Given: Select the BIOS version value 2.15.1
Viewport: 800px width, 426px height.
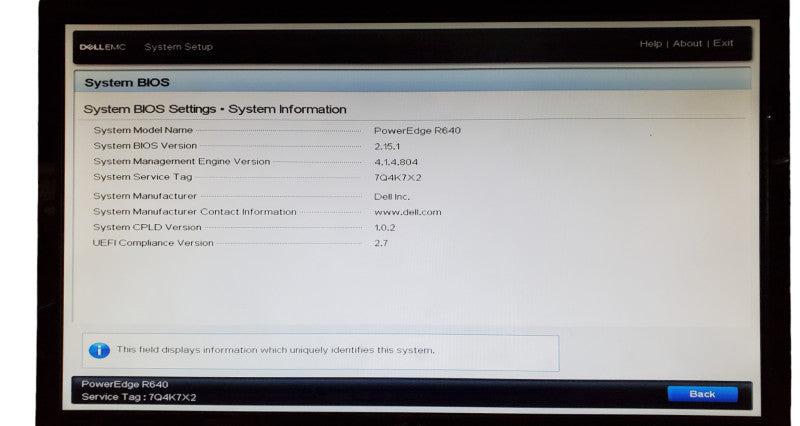Looking at the screenshot, I should coord(387,146).
